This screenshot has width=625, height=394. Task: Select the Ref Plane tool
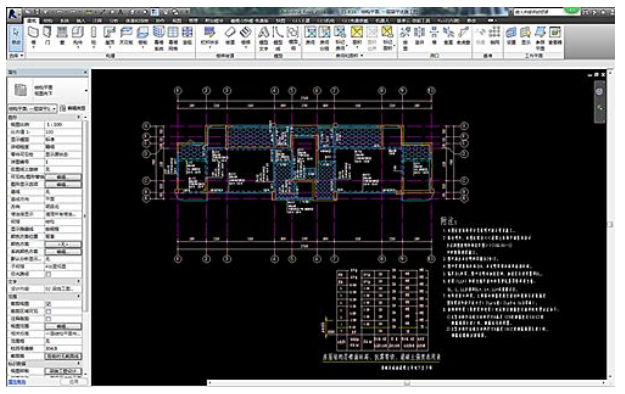pos(540,38)
